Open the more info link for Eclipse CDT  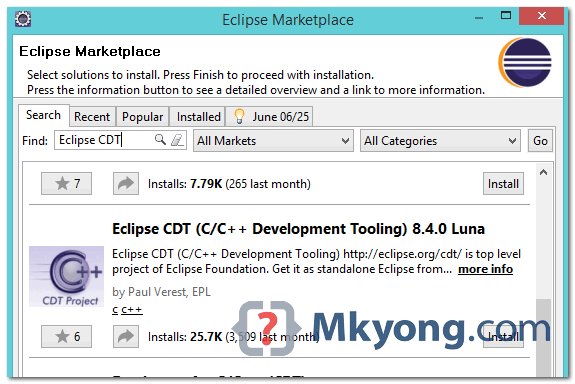tap(486, 269)
